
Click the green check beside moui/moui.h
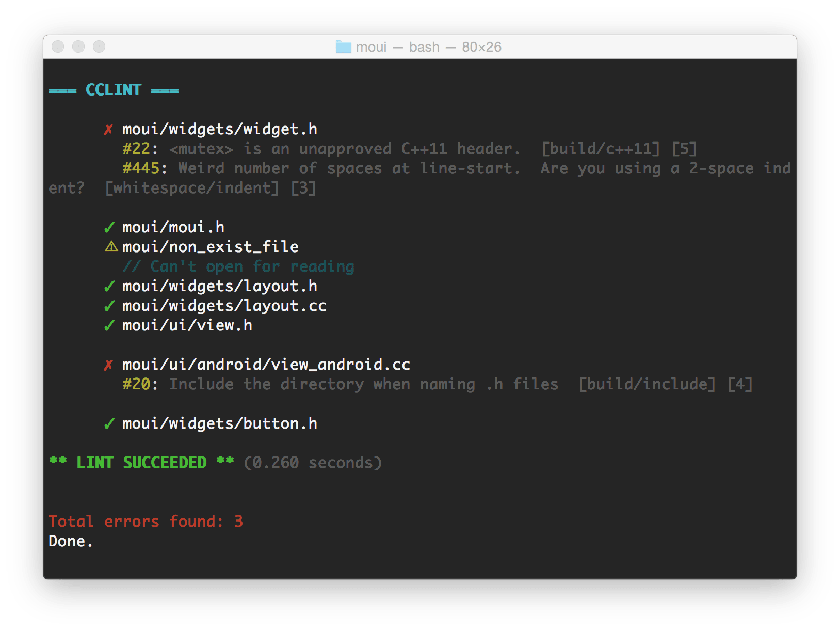pos(109,228)
